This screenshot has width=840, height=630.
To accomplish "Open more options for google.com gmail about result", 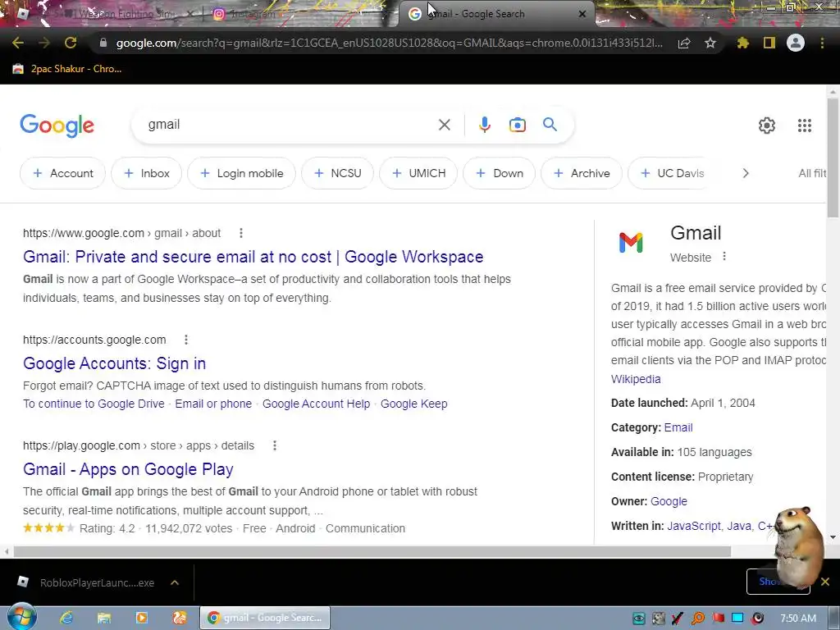I will pyautogui.click(x=241, y=233).
